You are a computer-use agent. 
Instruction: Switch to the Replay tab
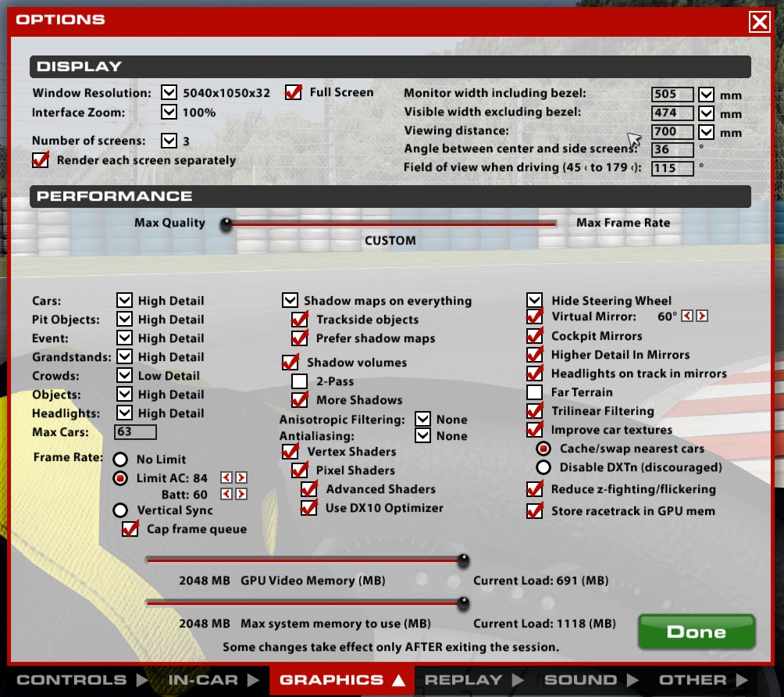tap(474, 680)
